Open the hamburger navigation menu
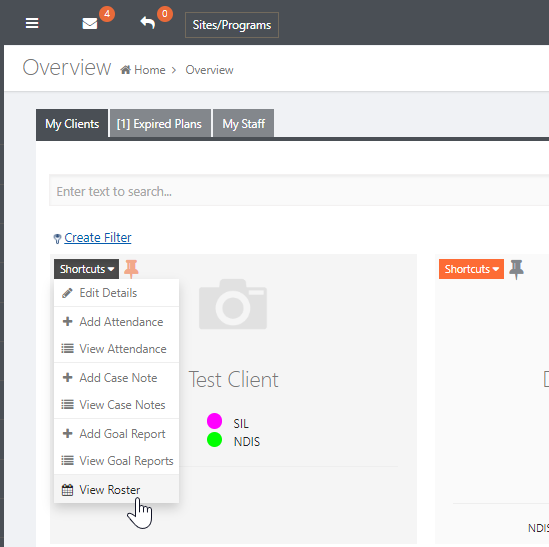 (32, 23)
